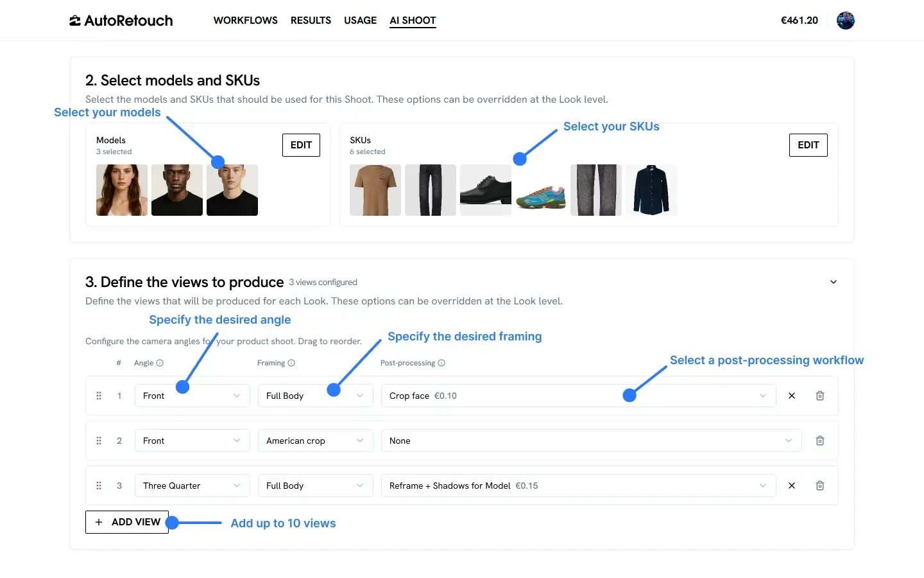924x578 pixels.
Task: Open the None post-processing dropdown
Action: click(x=591, y=441)
